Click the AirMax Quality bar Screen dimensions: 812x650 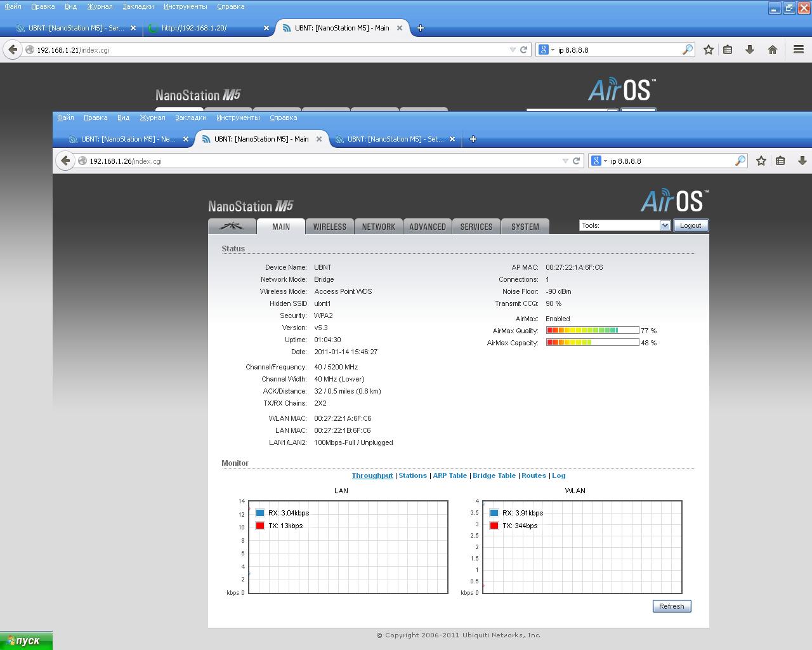(593, 330)
